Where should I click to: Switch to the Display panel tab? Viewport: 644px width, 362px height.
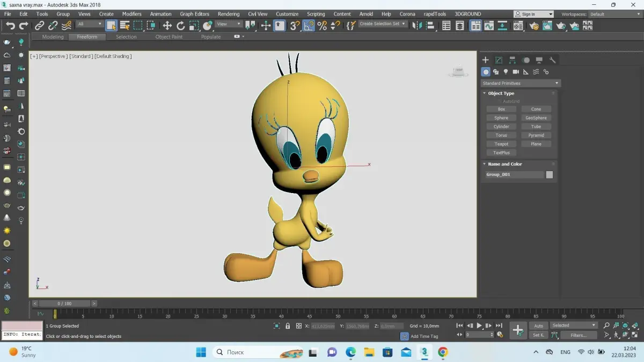(x=539, y=60)
